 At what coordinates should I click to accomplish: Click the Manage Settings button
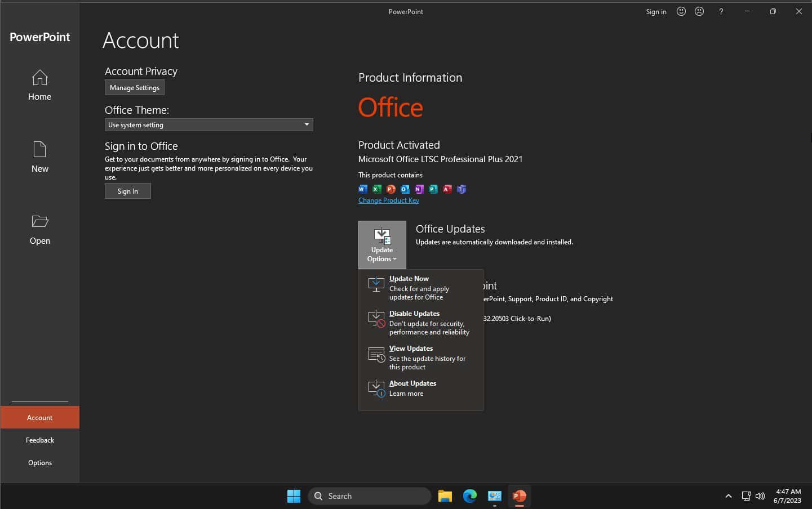(135, 88)
